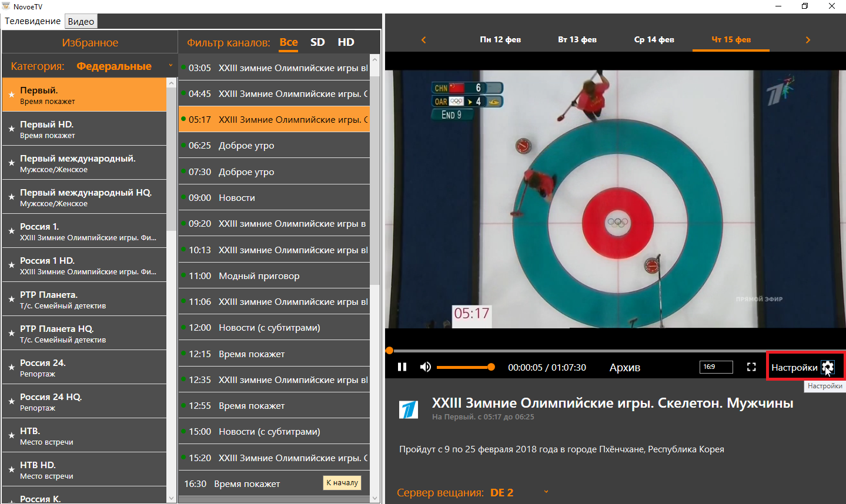Toggle favorite star for Первый международный HQ

click(11, 197)
